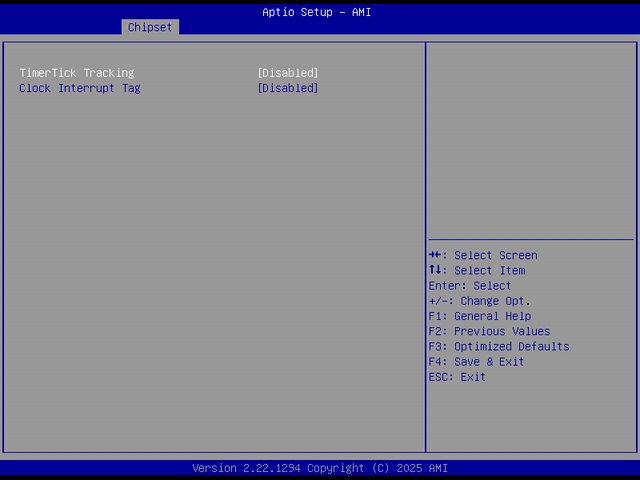640x480 pixels.
Task: Select the Clock Interrupt Tag setting label
Action: tap(80, 88)
